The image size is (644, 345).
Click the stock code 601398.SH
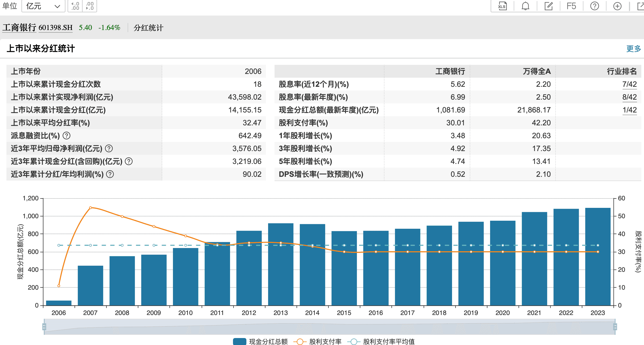55,28
